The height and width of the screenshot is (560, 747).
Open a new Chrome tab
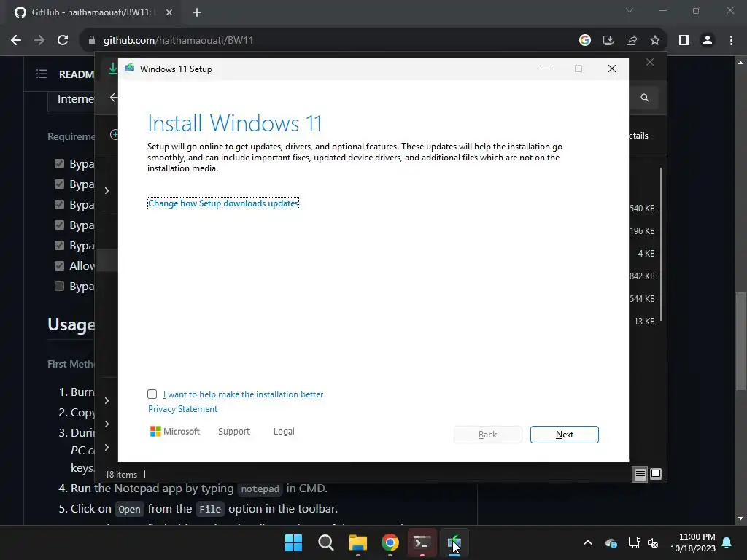click(197, 12)
